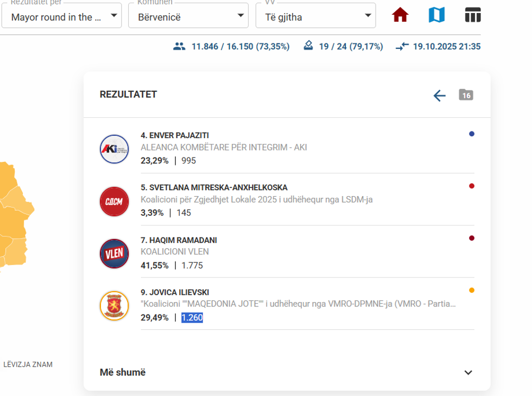This screenshot has height=396, width=532.
Task: Click the blue dot for Enver Pajaziti
Action: pos(472,134)
